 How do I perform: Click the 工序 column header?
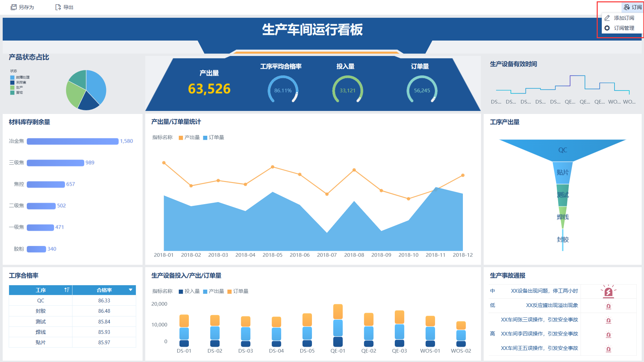(41, 290)
